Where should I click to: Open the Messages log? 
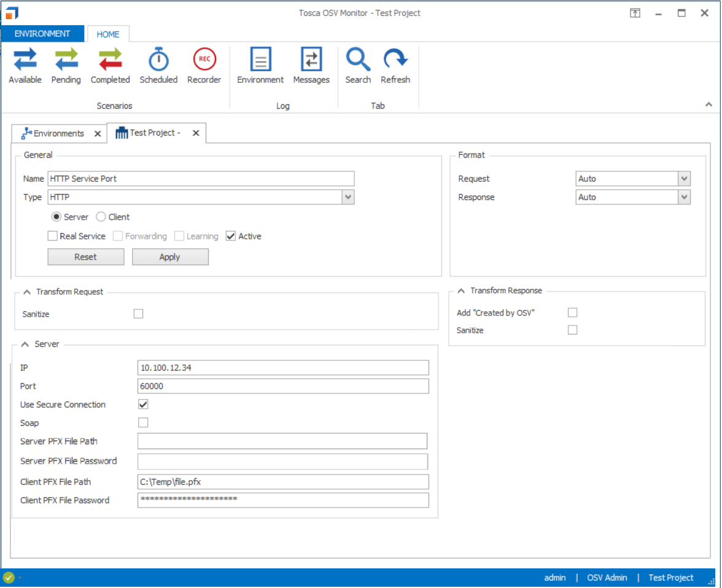(311, 66)
